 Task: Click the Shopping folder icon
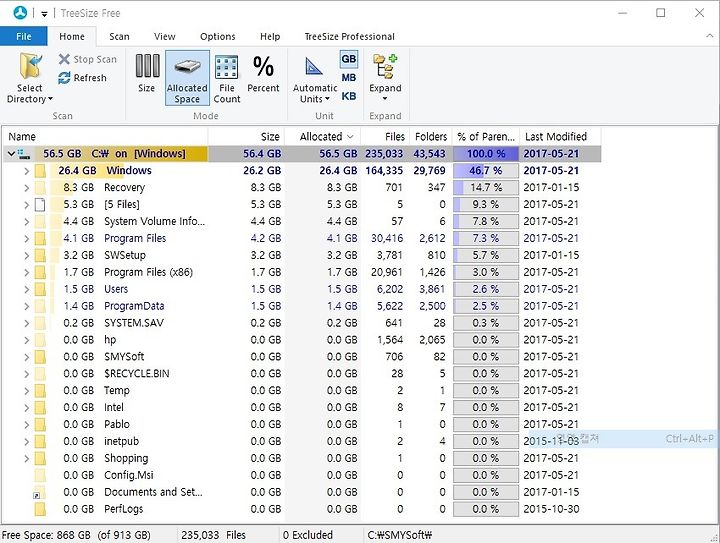[40, 459]
